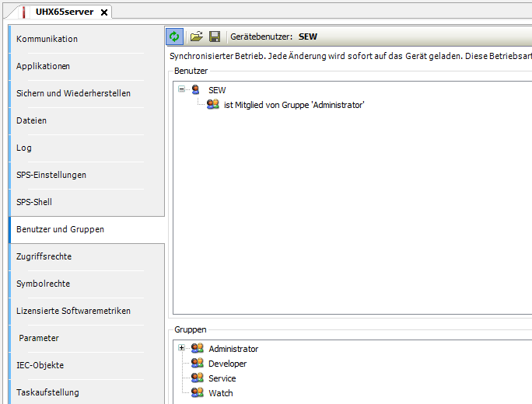Show the Taskaufstellung tab

tap(47, 392)
